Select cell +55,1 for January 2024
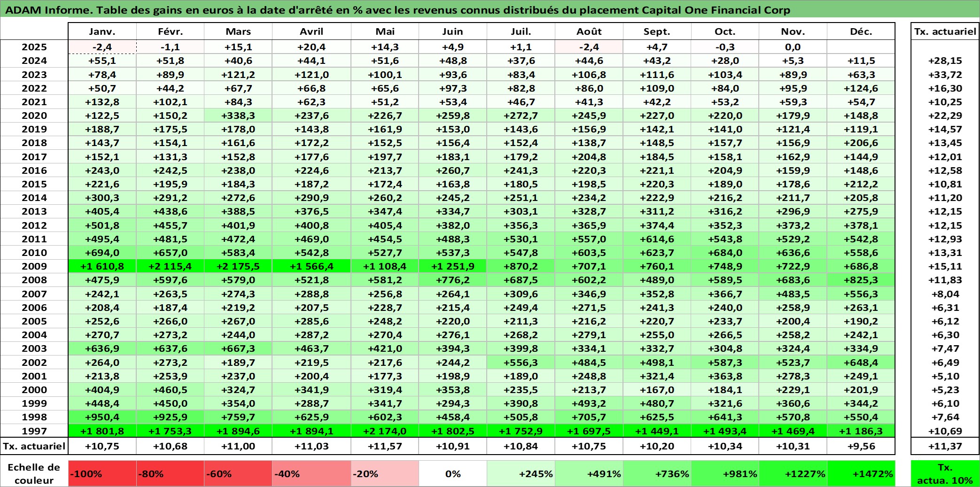The width and height of the screenshot is (980, 487). click(x=102, y=61)
